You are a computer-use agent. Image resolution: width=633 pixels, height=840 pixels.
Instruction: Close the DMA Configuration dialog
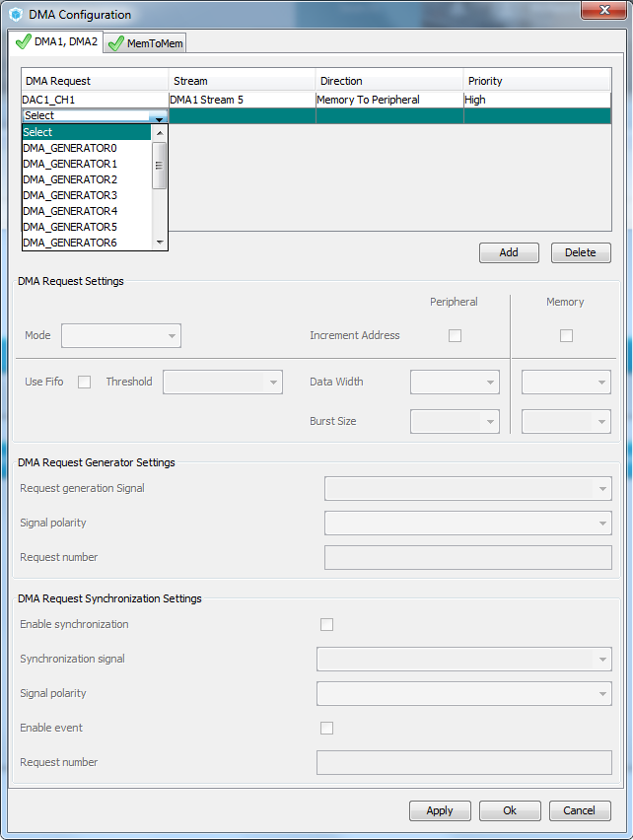tap(604, 10)
